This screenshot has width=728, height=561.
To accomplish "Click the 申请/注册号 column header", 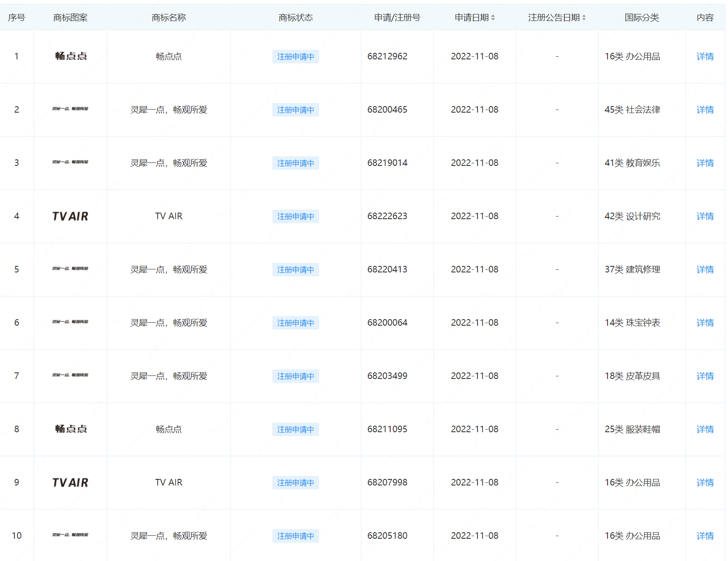I will 397,17.
